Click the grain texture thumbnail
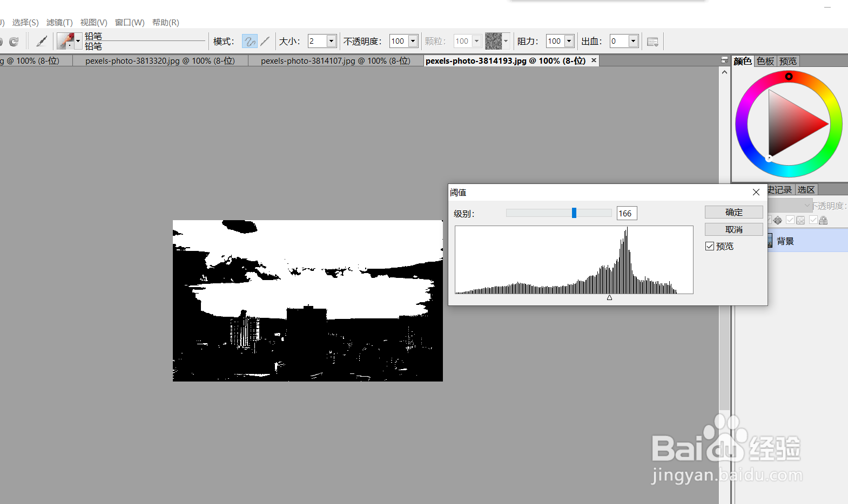 tap(493, 41)
